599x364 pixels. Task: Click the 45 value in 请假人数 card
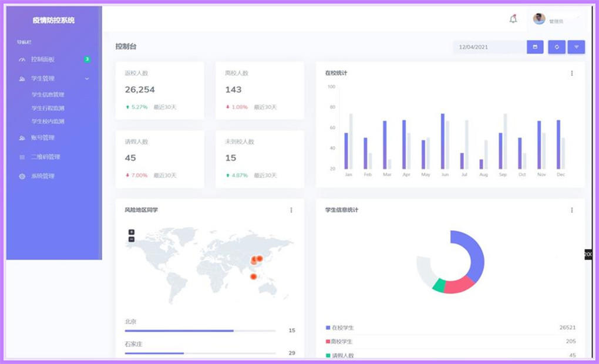pos(130,158)
